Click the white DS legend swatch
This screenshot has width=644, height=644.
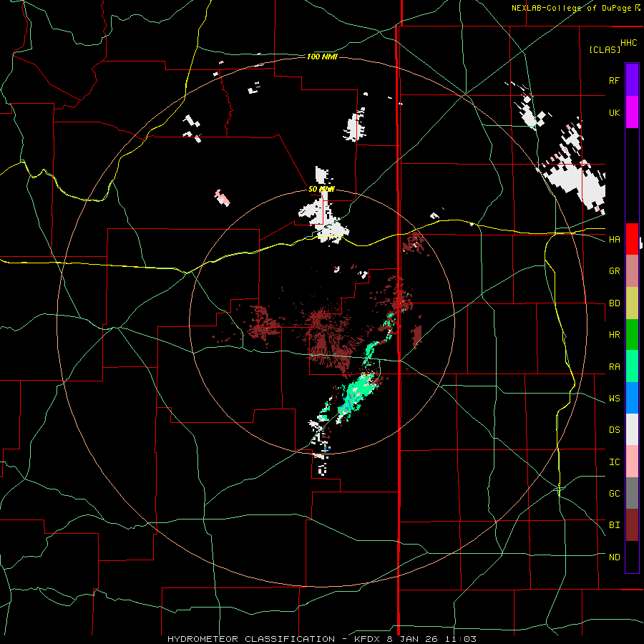click(x=632, y=429)
